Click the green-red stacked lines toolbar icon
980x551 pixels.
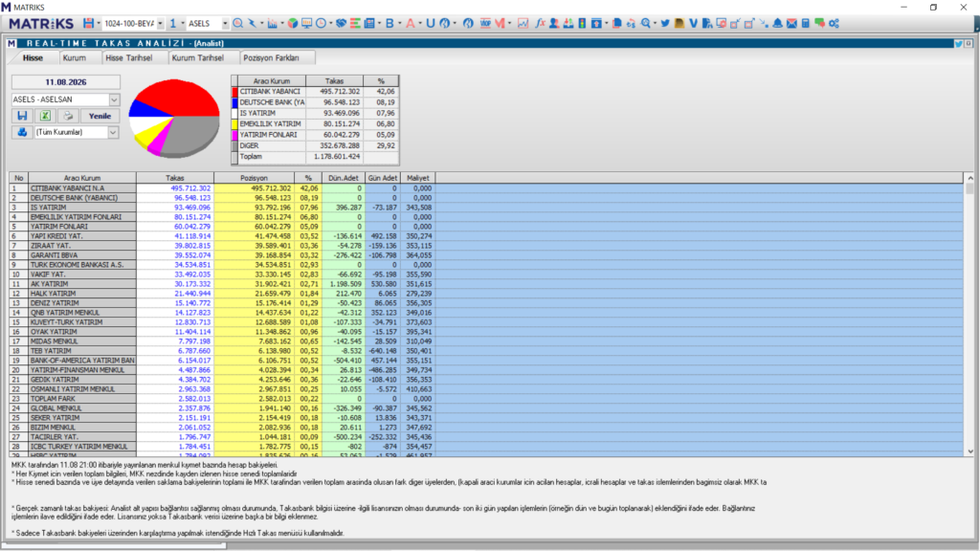click(x=355, y=23)
